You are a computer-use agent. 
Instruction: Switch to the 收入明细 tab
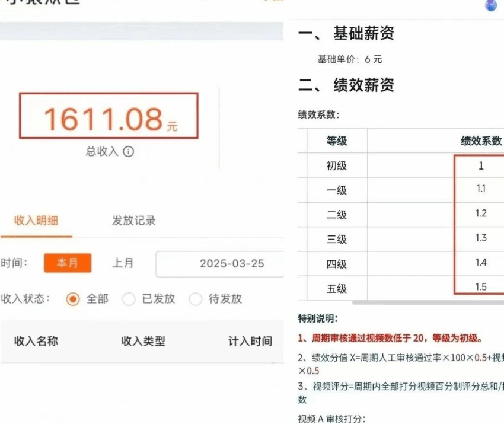(x=36, y=221)
